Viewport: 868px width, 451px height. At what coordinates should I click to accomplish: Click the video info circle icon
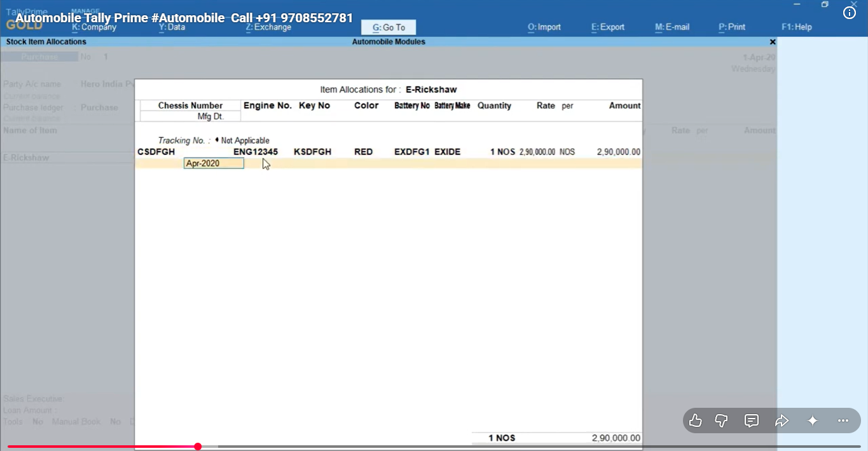pos(850,13)
